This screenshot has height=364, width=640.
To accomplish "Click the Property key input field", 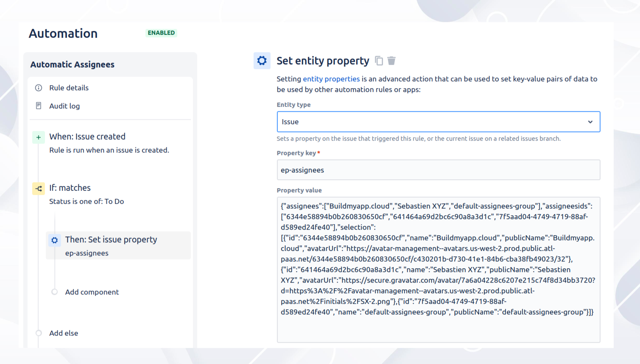I will (x=438, y=170).
